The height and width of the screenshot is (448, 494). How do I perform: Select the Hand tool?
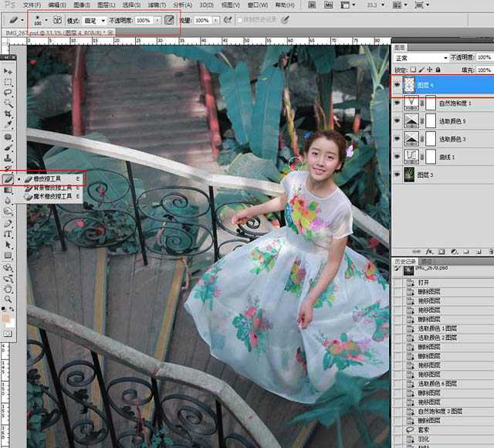coord(8,289)
